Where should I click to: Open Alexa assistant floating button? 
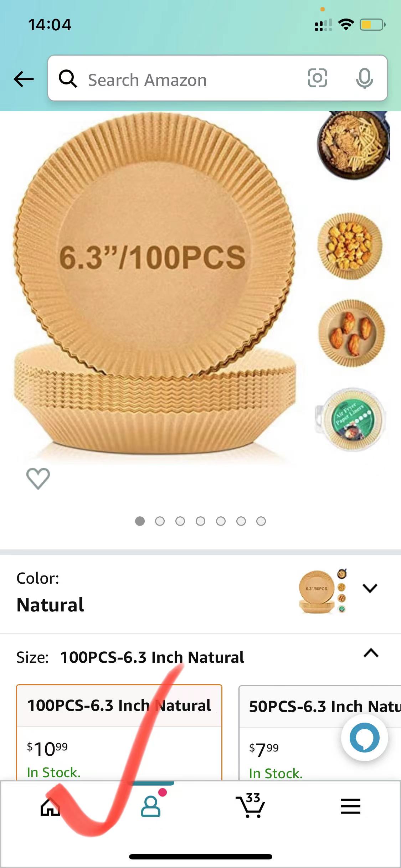click(x=364, y=738)
